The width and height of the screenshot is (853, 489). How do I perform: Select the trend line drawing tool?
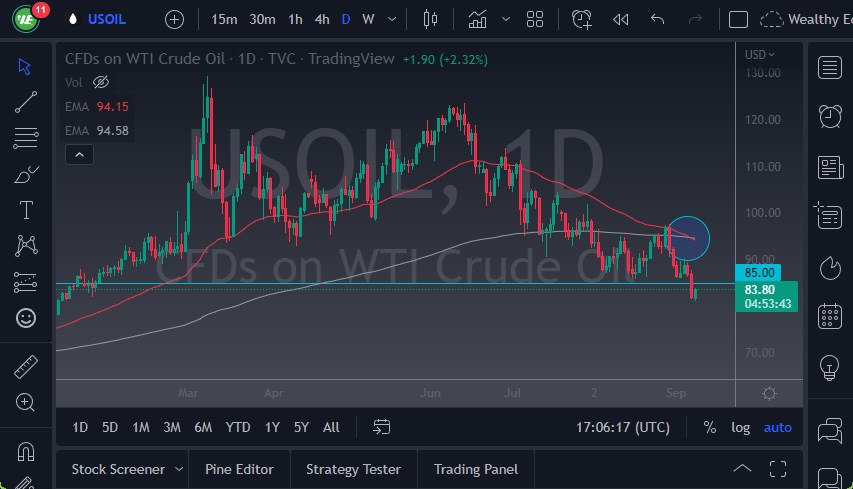(27, 101)
